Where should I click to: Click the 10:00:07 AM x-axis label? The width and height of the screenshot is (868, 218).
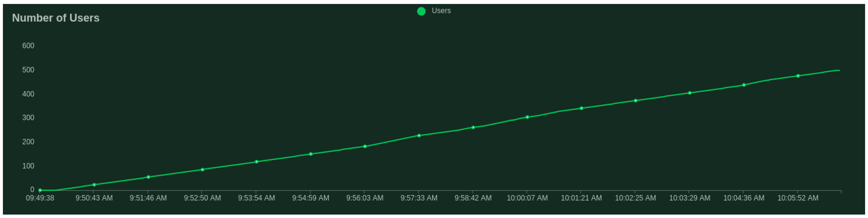point(527,198)
